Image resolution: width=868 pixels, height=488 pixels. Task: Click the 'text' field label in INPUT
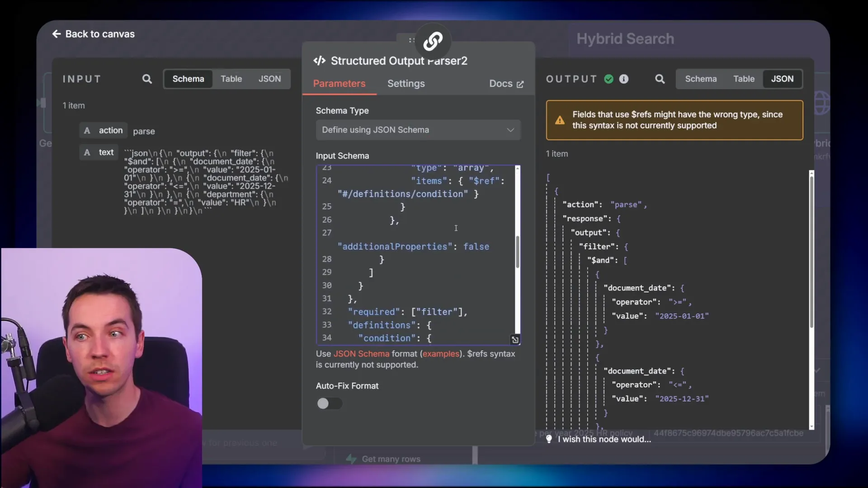coord(106,153)
